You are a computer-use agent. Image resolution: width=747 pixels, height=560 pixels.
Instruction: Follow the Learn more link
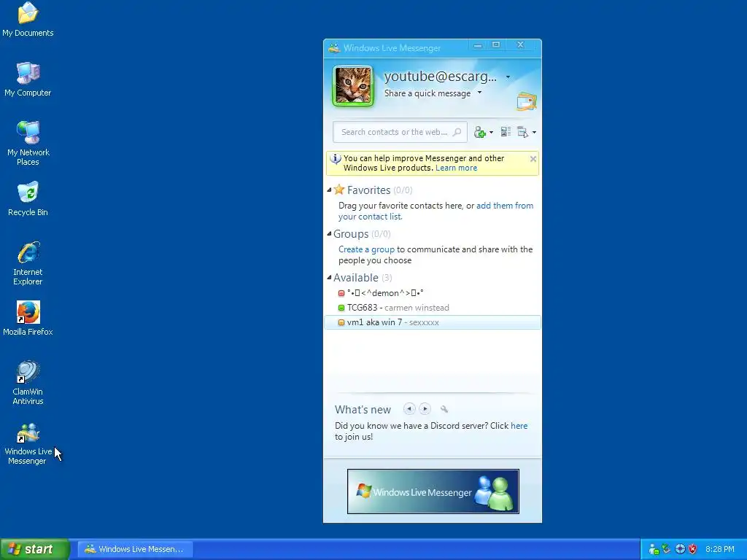coord(456,168)
